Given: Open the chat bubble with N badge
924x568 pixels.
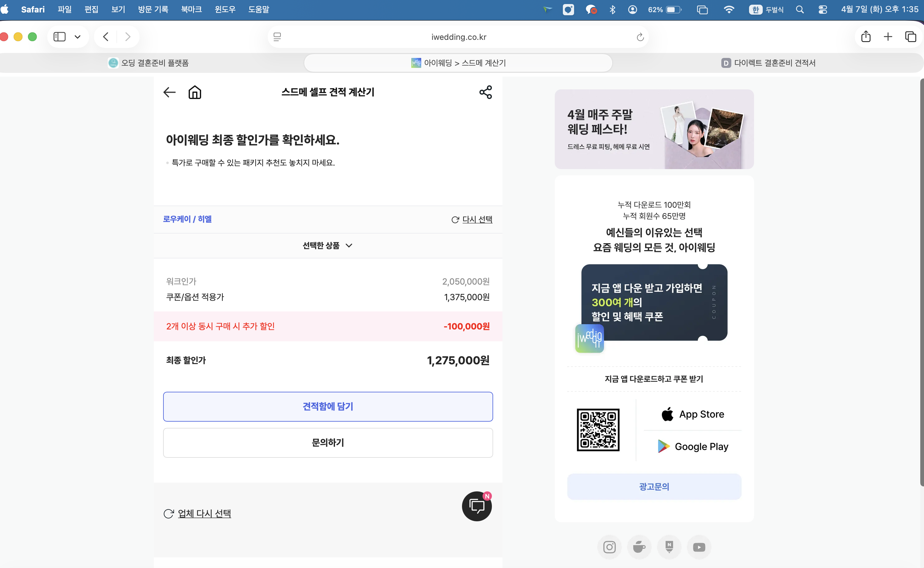Looking at the screenshot, I should [476, 506].
